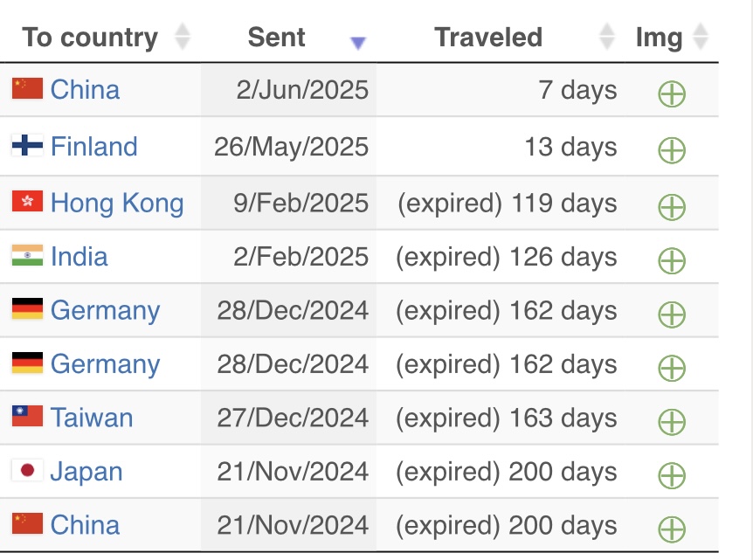
Task: Select the 26/May/2025 sent date cell
Action: 289,147
